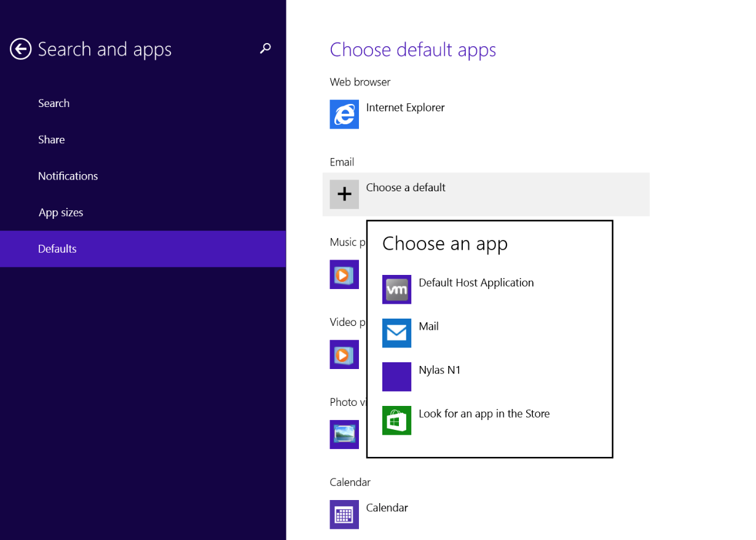
Task: Click the Calendar app icon
Action: click(x=344, y=514)
